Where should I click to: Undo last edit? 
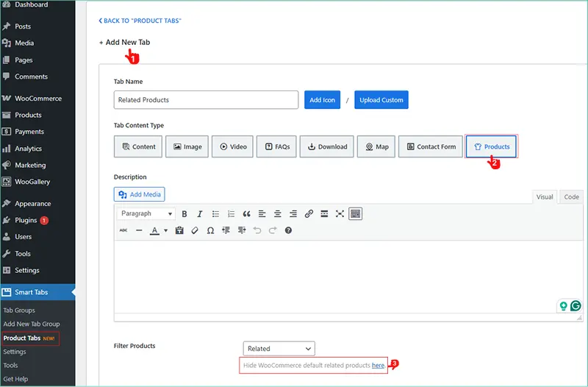(257, 230)
